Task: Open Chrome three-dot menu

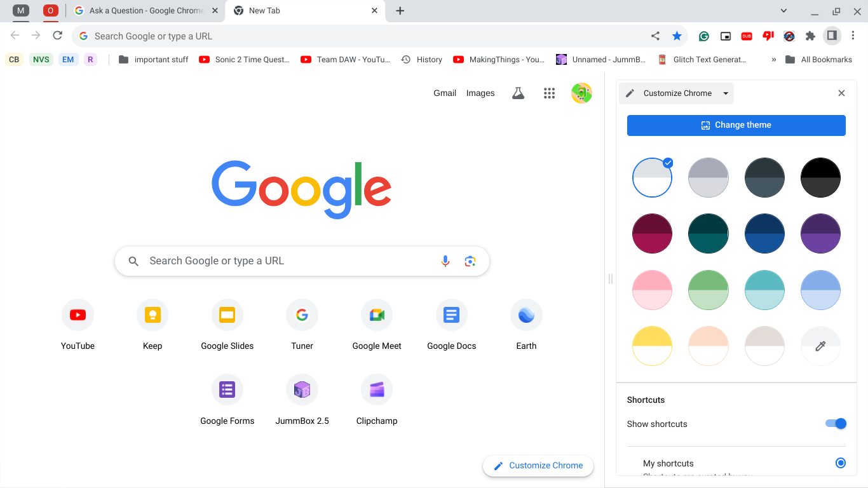Action: [x=854, y=36]
